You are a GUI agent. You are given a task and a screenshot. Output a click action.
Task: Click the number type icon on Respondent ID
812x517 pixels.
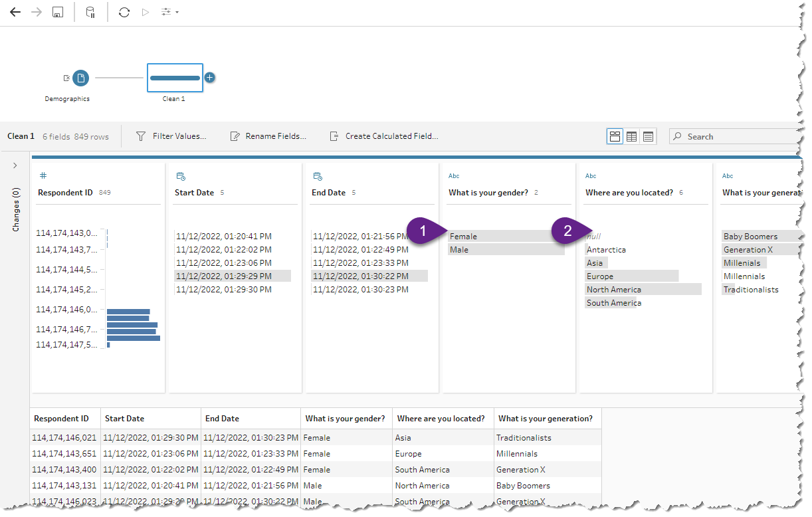(43, 176)
